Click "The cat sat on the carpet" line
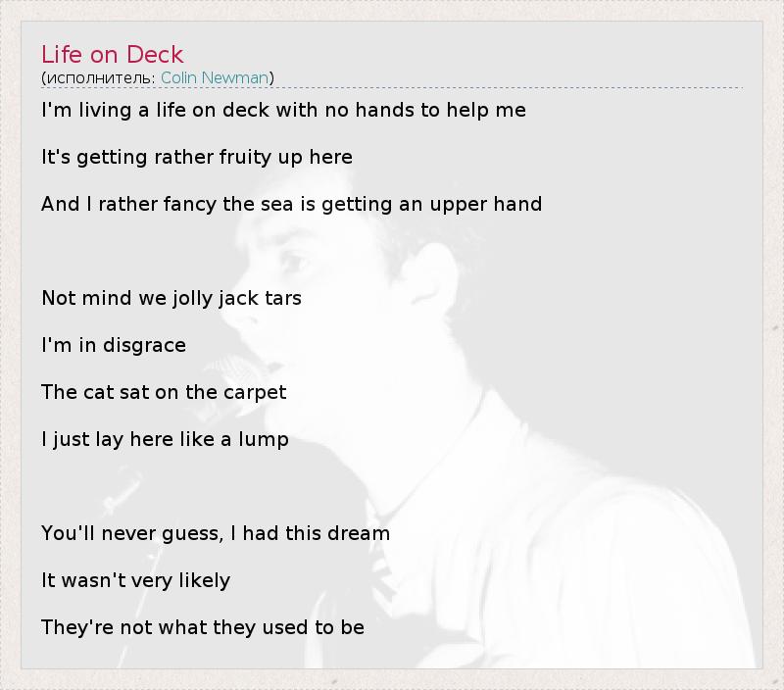Screen dimensions: 784x690 [164, 392]
